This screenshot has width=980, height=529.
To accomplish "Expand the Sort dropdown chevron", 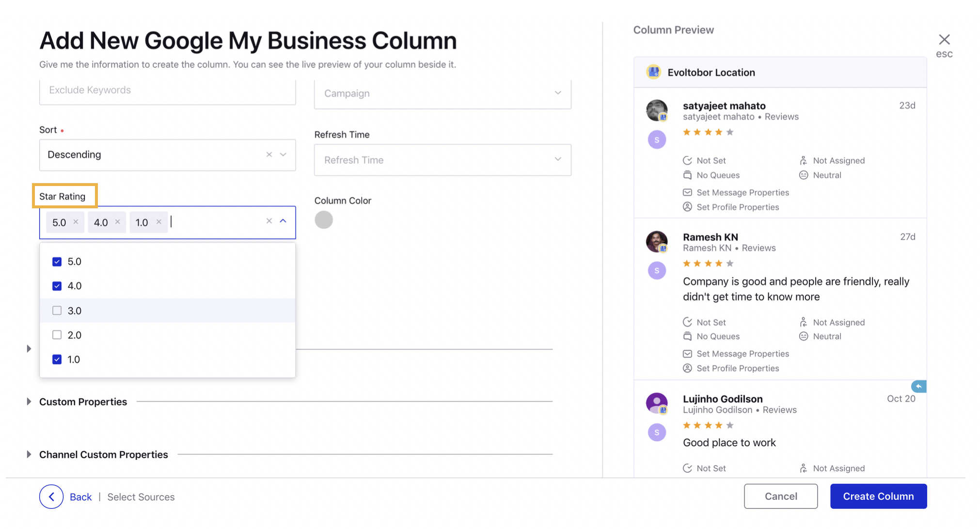I will 284,155.
